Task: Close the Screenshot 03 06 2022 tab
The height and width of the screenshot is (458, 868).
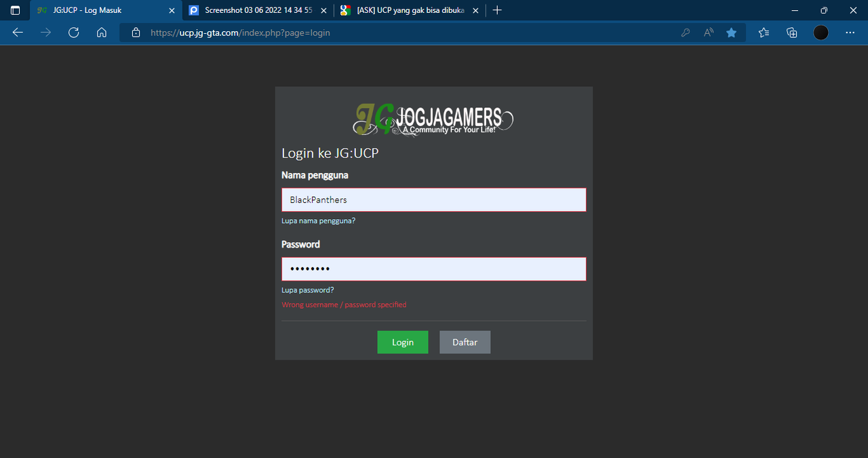Action: tap(323, 10)
